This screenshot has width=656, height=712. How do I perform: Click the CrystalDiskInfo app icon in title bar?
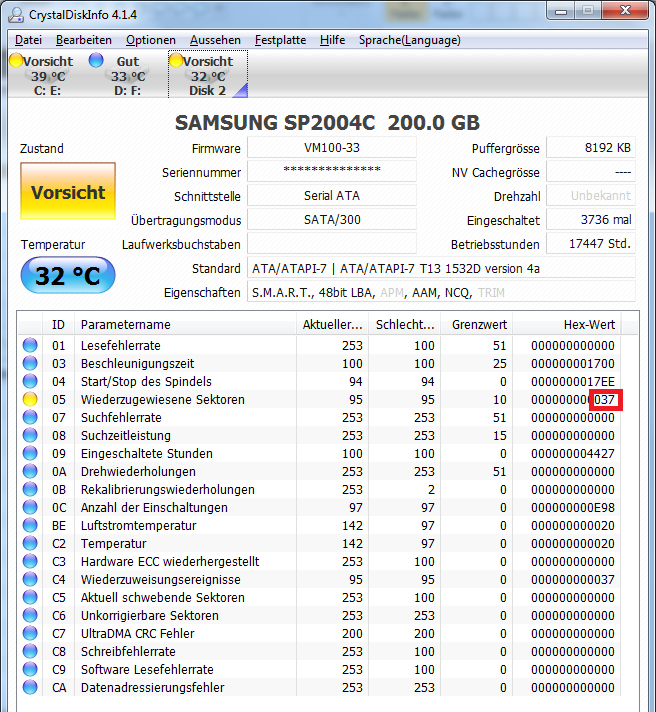click(16, 15)
